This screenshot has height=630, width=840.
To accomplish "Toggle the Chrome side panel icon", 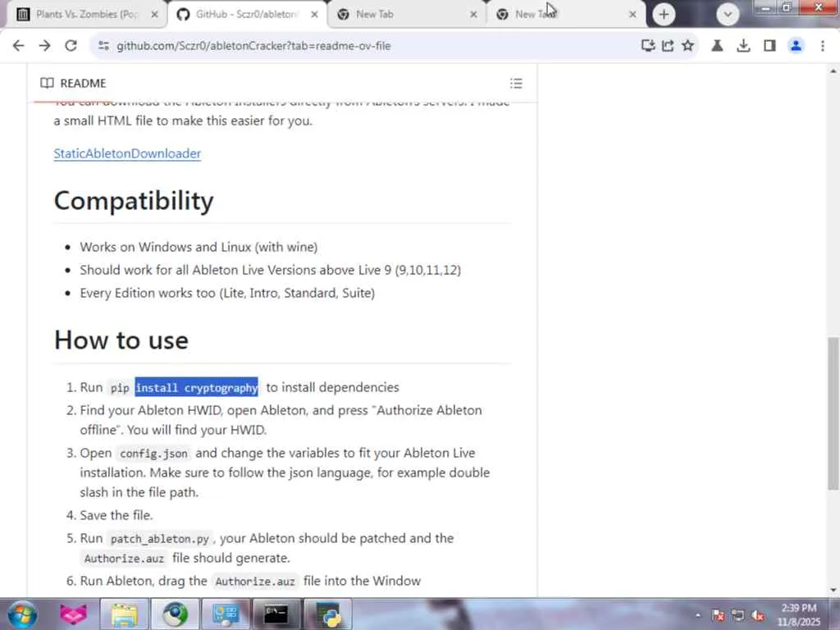I will pos(769,46).
